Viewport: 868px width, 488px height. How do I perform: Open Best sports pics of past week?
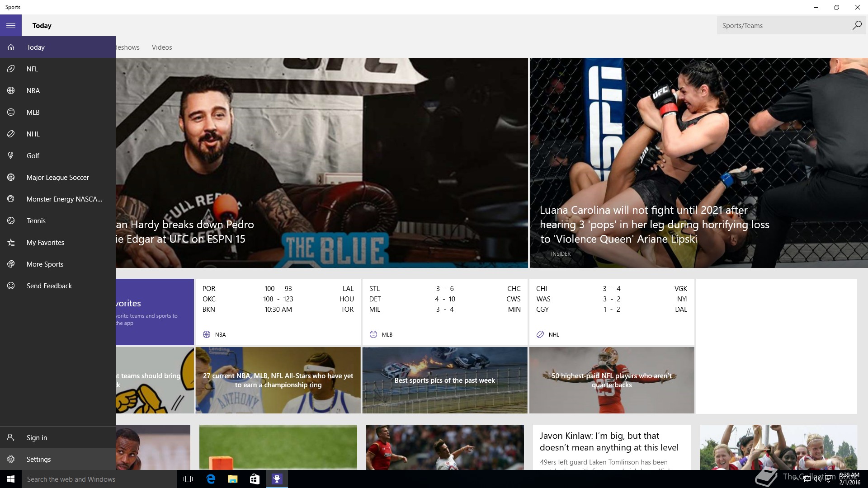click(x=445, y=380)
